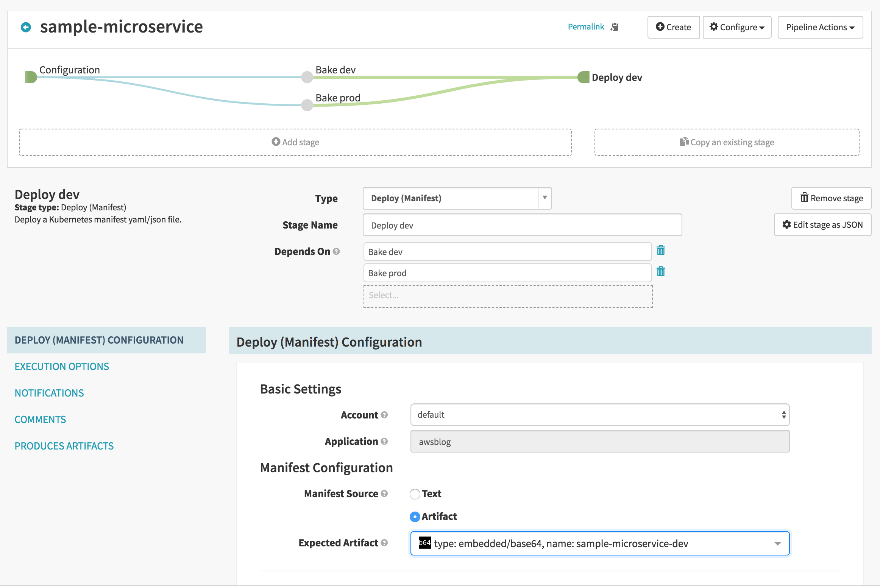Select the Text manifest source radio button
The height and width of the screenshot is (588, 880).
[415, 494]
